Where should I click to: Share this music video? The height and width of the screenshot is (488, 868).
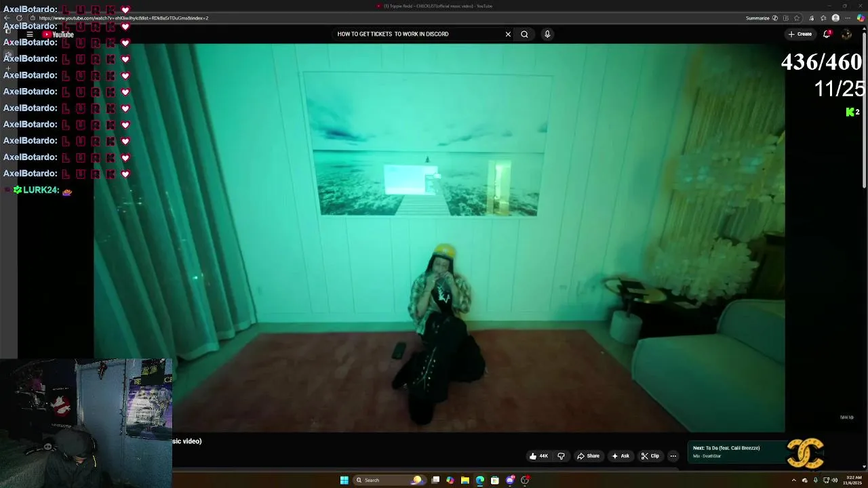coord(588,456)
